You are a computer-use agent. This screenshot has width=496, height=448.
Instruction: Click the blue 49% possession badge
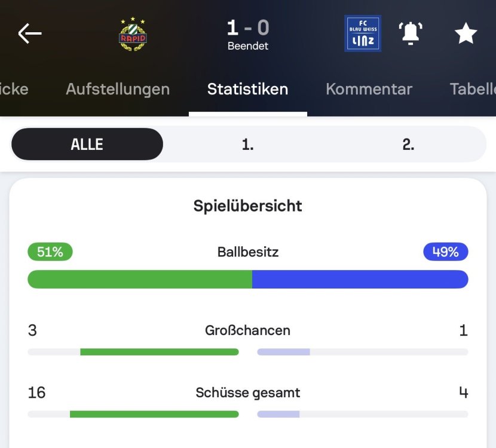445,252
